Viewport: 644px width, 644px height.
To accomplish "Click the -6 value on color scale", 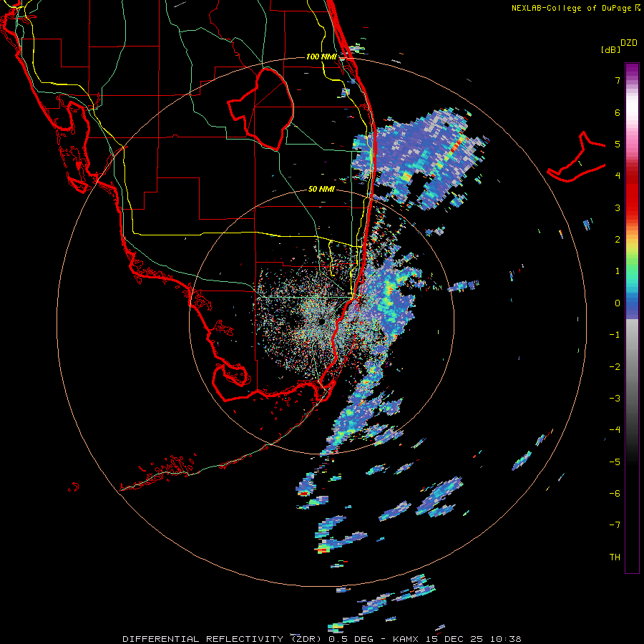I will 615,494.
